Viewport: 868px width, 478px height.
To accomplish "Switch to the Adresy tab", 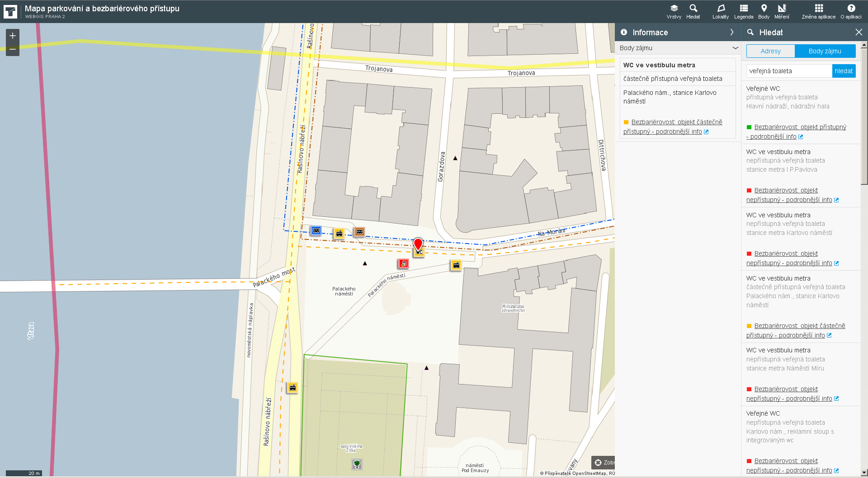I will click(x=770, y=51).
